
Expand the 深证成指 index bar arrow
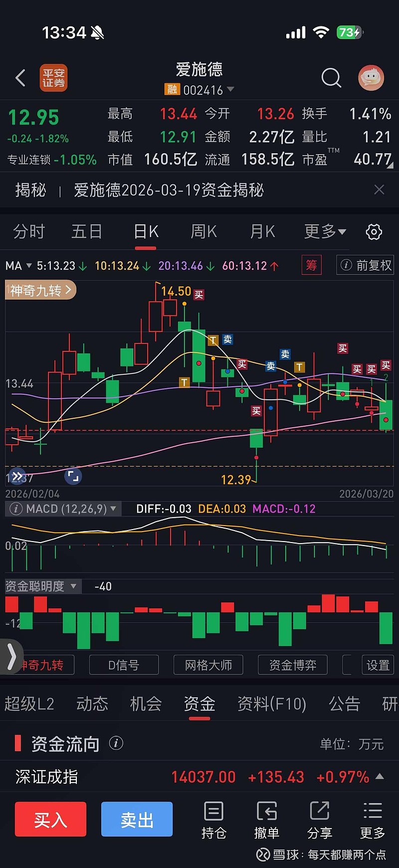(x=380, y=776)
